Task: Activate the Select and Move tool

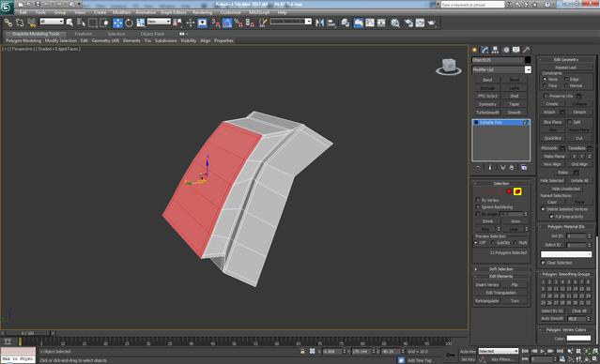Action: (x=118, y=23)
